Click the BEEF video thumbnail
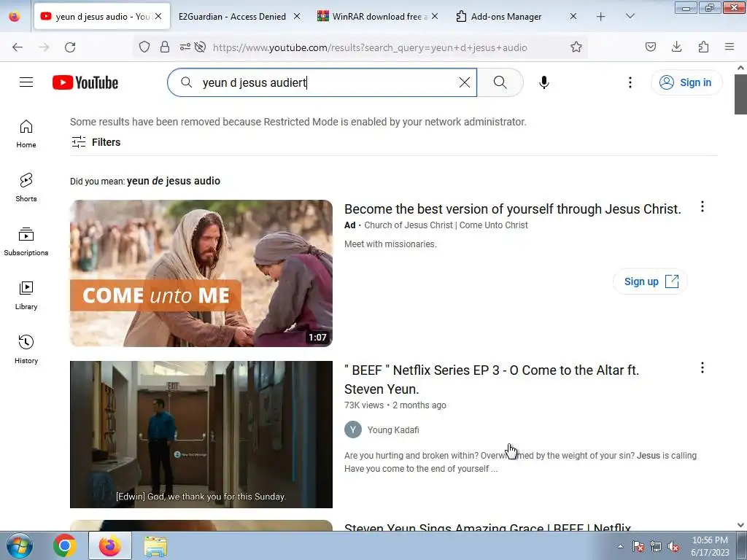This screenshot has width=747, height=560. (201, 435)
